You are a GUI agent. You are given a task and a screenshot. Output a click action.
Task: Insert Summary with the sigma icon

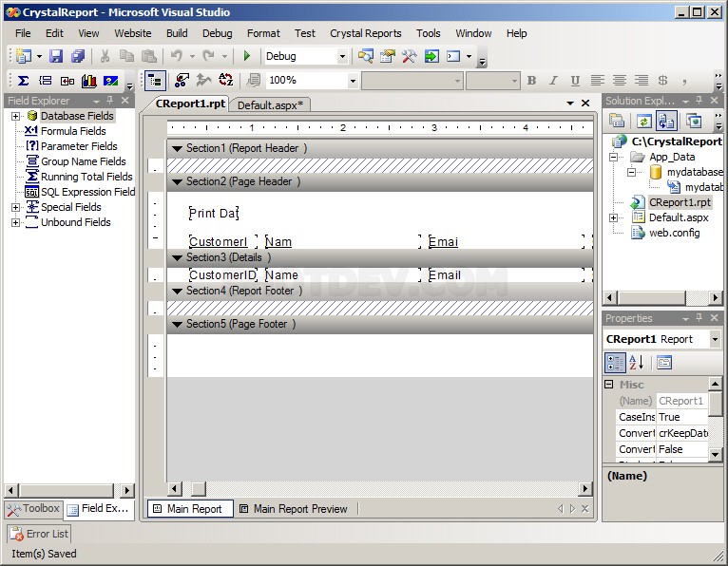tap(23, 81)
